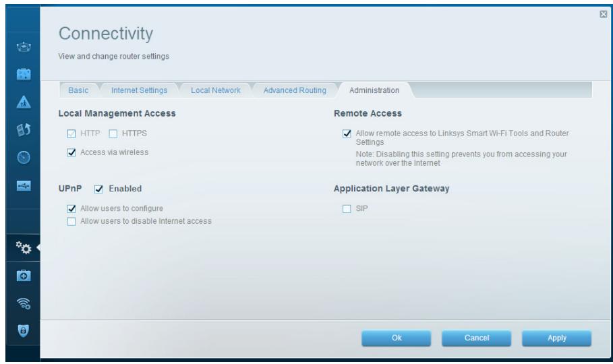Click the 'Note: Disabling this setting' text
The height and width of the screenshot is (364, 613).
click(x=461, y=158)
